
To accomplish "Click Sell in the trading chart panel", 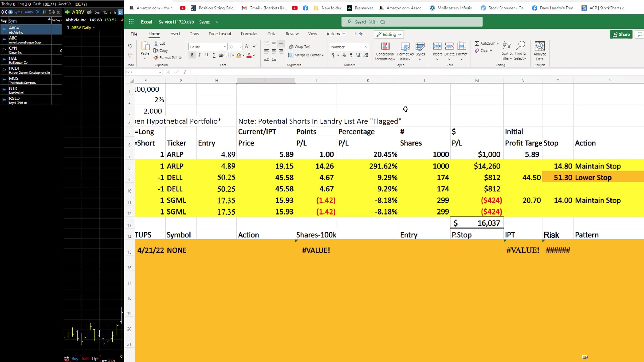I will click(85, 359).
